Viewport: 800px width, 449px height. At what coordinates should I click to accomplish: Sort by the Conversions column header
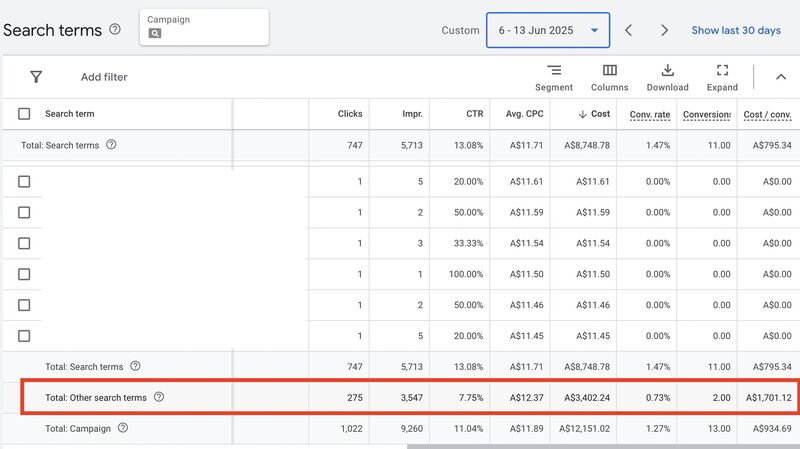point(707,114)
